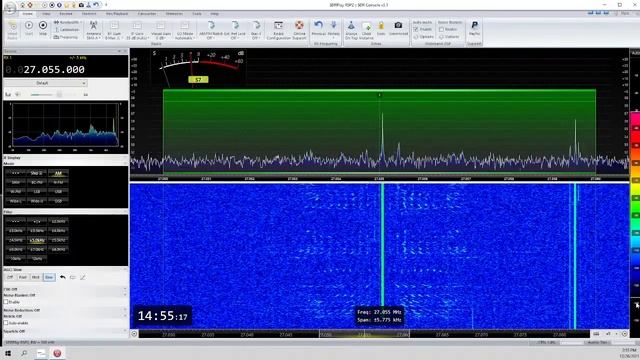This screenshot has width=640, height=360.
Task: Select DSB demodulation mode
Action: pyautogui.click(x=58, y=201)
